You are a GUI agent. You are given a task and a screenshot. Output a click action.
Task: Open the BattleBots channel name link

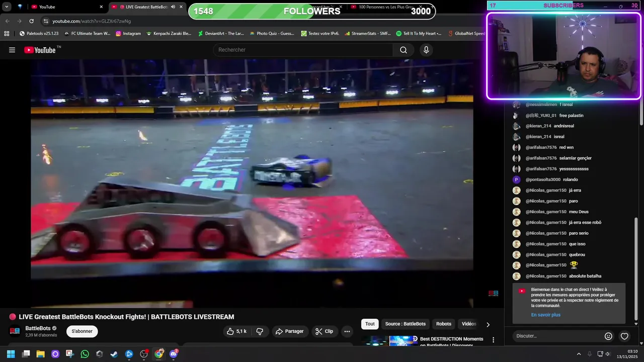coord(38,328)
